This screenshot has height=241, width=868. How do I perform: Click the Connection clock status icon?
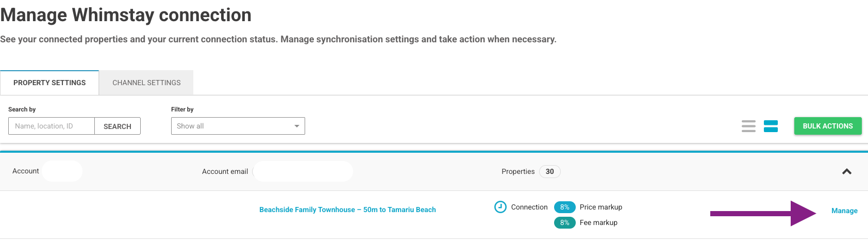[500, 207]
